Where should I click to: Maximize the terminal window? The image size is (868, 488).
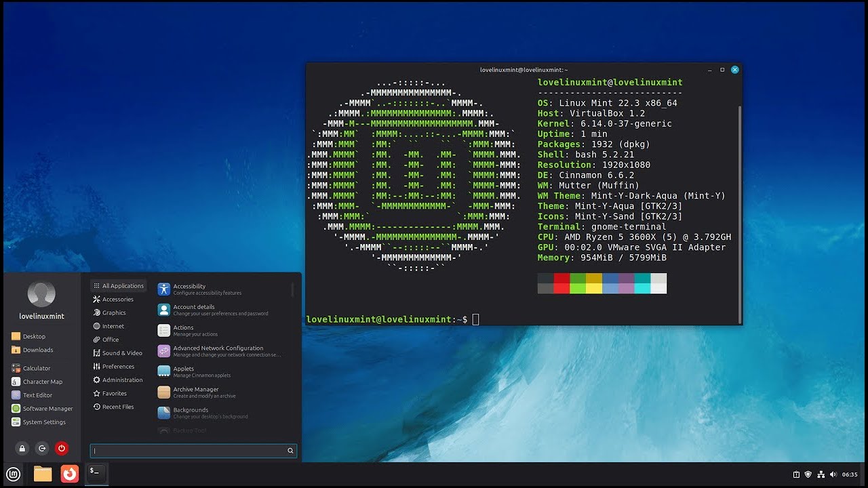click(x=722, y=70)
